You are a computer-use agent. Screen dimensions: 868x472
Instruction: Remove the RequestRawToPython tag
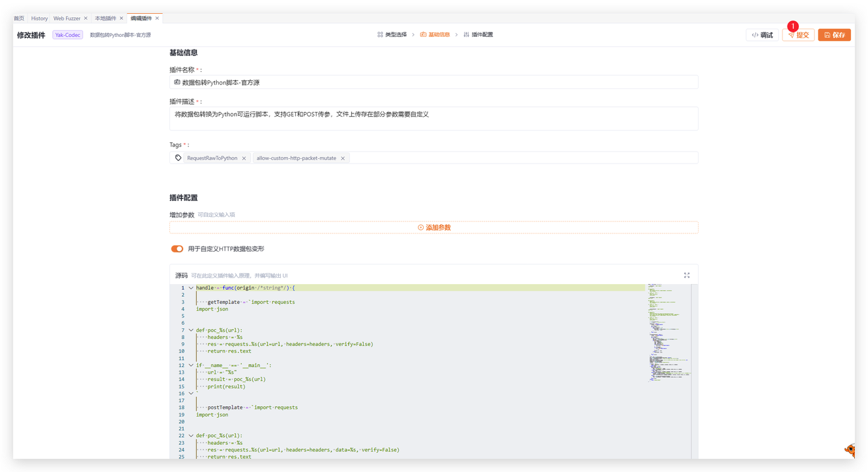click(x=244, y=158)
